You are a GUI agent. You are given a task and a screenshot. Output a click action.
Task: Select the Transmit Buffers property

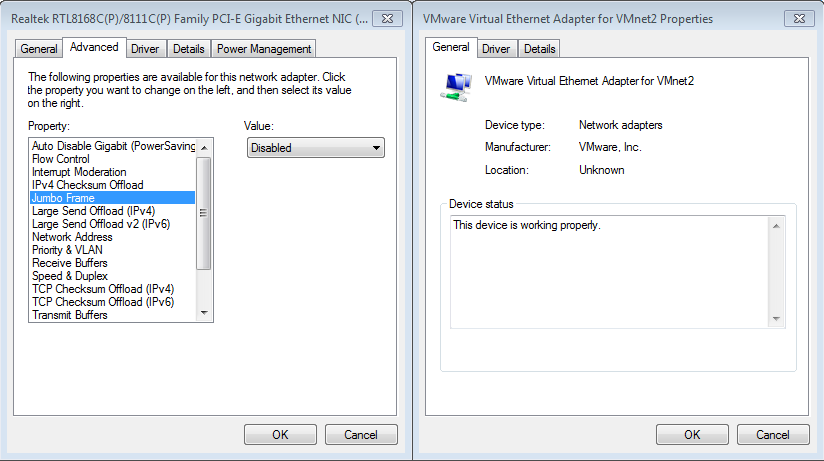(113, 315)
